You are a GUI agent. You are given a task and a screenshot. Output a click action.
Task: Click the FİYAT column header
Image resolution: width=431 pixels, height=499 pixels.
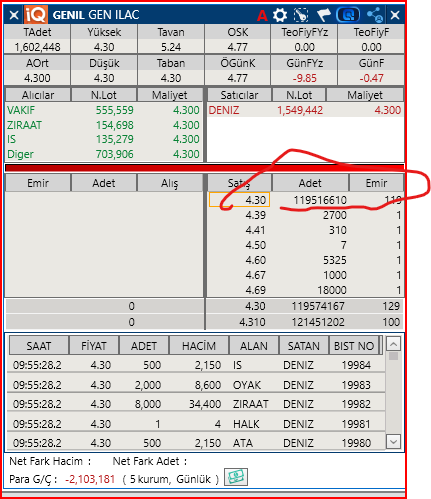94,346
